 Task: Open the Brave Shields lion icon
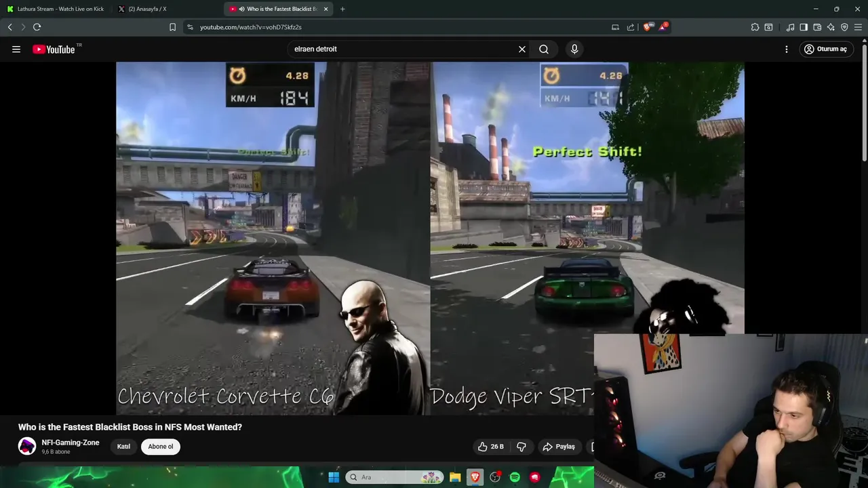tap(647, 27)
